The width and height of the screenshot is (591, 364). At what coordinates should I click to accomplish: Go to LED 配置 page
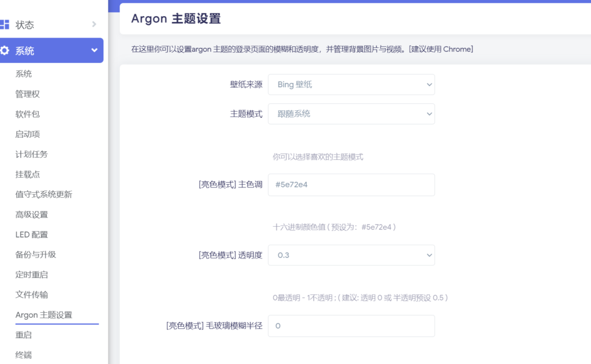point(32,234)
